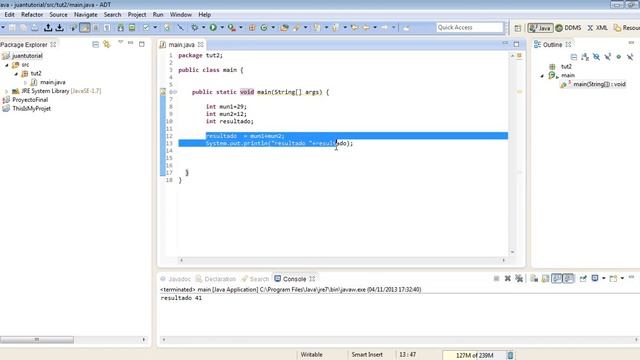
Task: Click the Collapse All icon in Package Explorer
Action: tap(95, 44)
